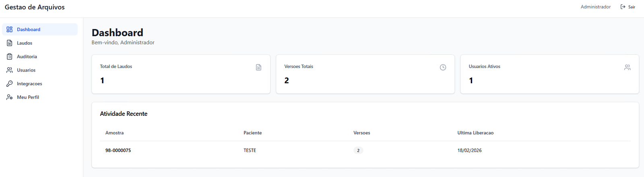
Task: Click the Sair logout arrow icon
Action: point(623,7)
